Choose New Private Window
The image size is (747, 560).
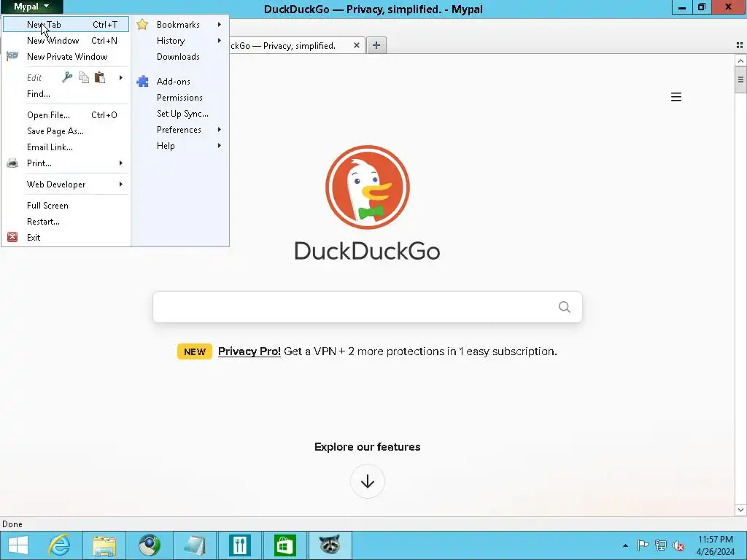pyautogui.click(x=66, y=57)
